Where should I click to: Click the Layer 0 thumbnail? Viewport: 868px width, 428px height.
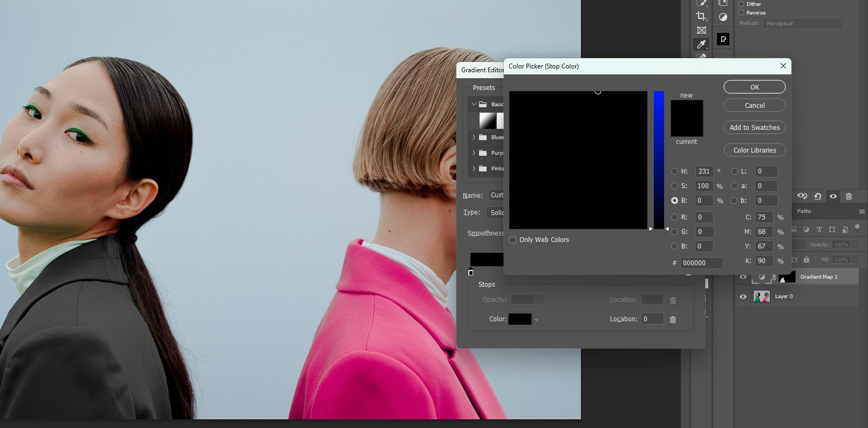coord(762,296)
